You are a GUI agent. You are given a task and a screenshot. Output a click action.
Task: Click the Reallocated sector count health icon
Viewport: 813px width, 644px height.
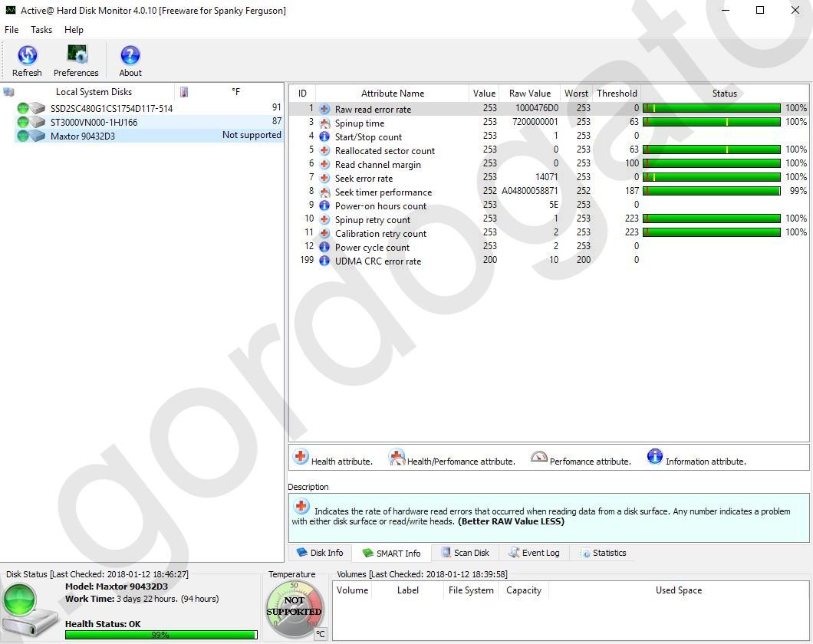(x=324, y=151)
